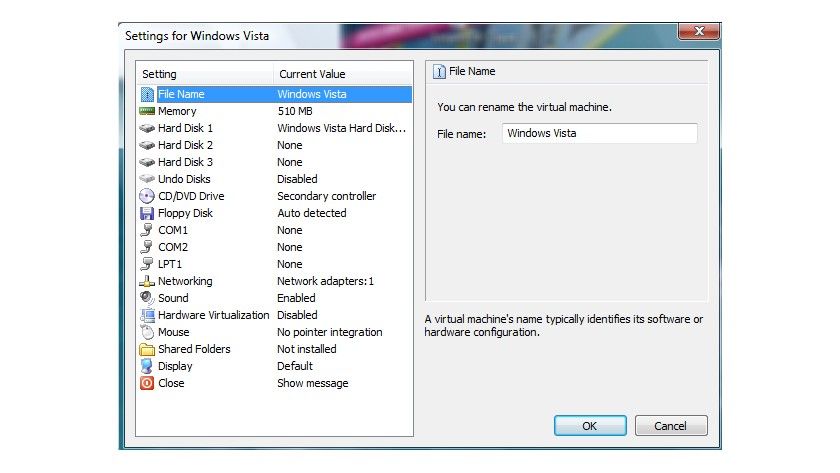
Task: Open the Hardware Virtualization setting
Action: tap(214, 315)
